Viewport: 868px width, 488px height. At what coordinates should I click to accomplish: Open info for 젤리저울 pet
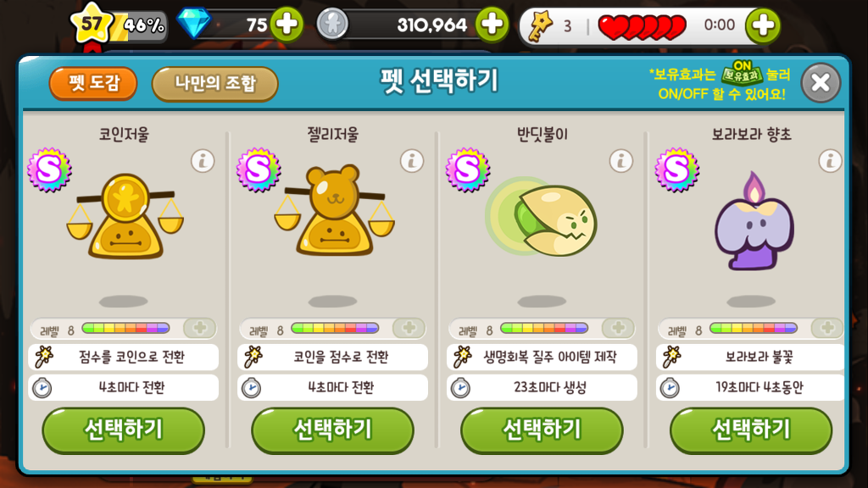(x=412, y=162)
